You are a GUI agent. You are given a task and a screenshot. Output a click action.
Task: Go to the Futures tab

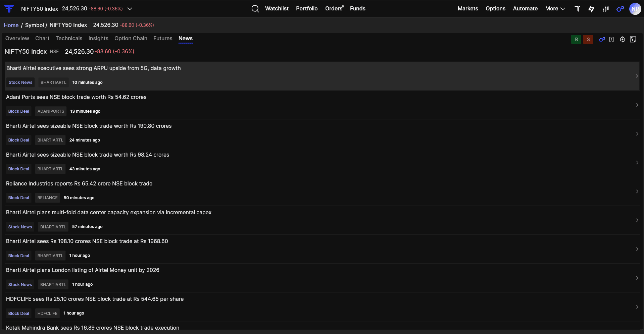(163, 39)
